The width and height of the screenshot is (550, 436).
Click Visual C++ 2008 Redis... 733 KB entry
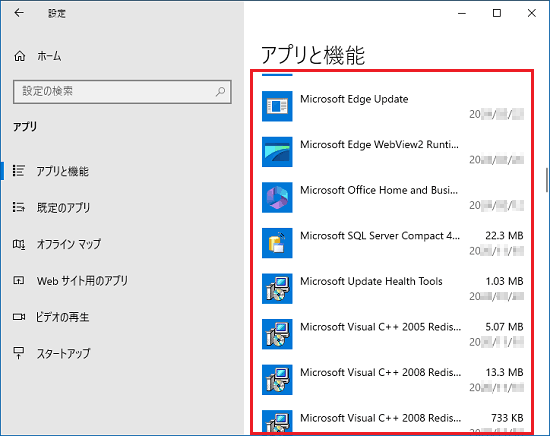pyautogui.click(x=381, y=418)
